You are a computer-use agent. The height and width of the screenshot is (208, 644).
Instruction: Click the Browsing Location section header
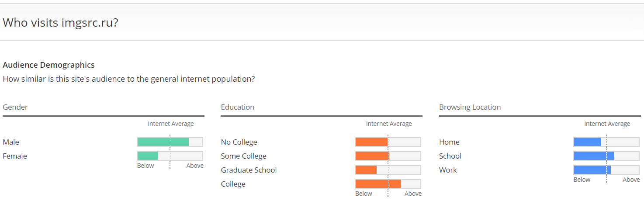pos(470,107)
